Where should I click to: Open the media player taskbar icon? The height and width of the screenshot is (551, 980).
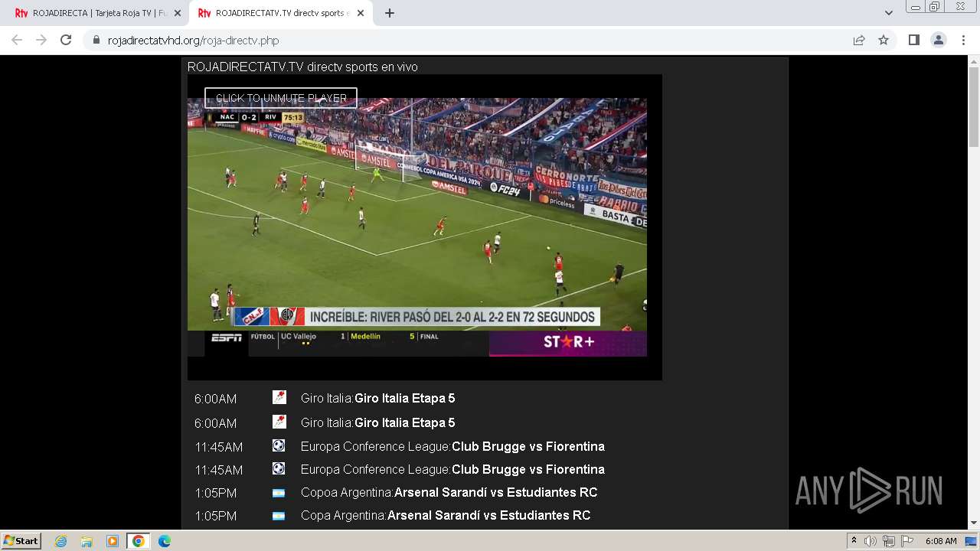[x=113, y=541]
